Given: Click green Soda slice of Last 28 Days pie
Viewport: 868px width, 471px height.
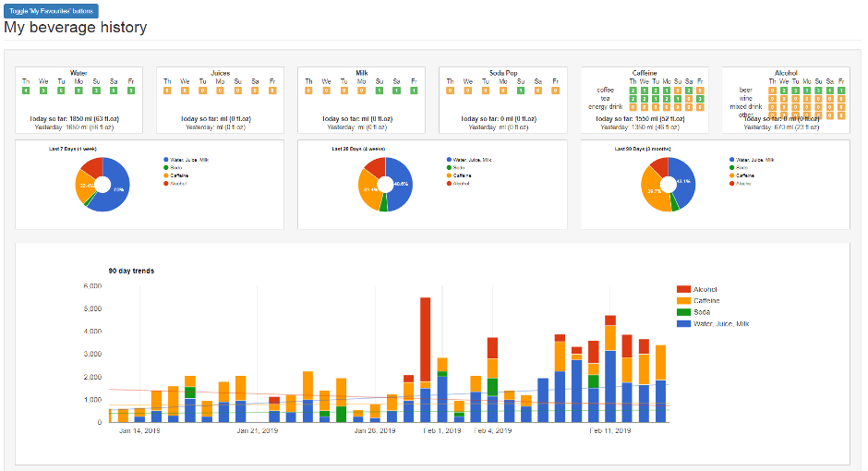Looking at the screenshot, I should 383,205.
